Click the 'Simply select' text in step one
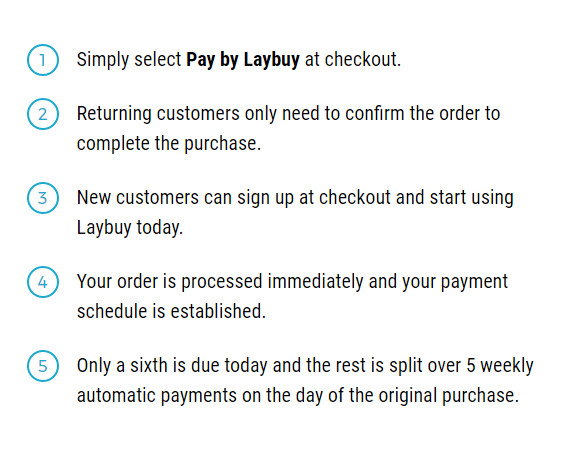 tap(129, 60)
